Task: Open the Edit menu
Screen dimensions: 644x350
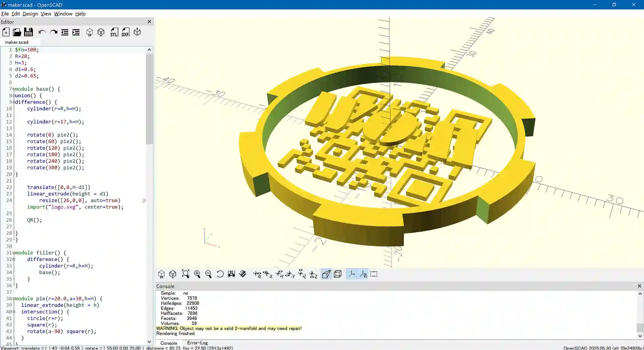Action: (x=16, y=14)
